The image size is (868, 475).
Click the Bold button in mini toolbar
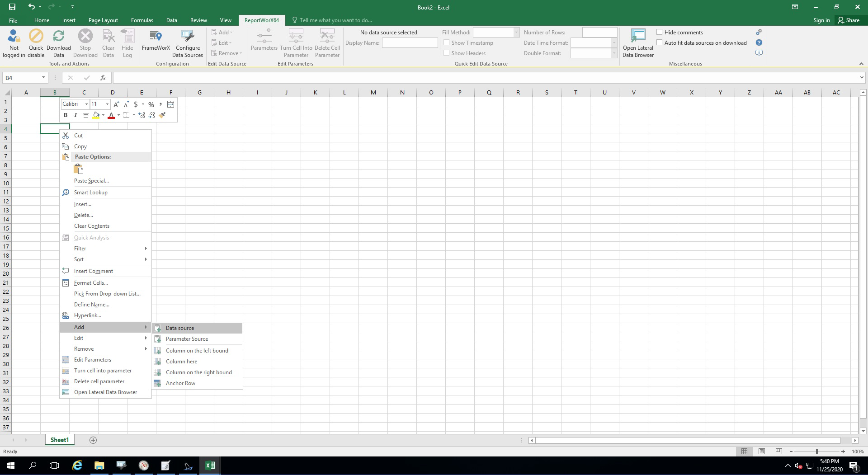tap(66, 115)
